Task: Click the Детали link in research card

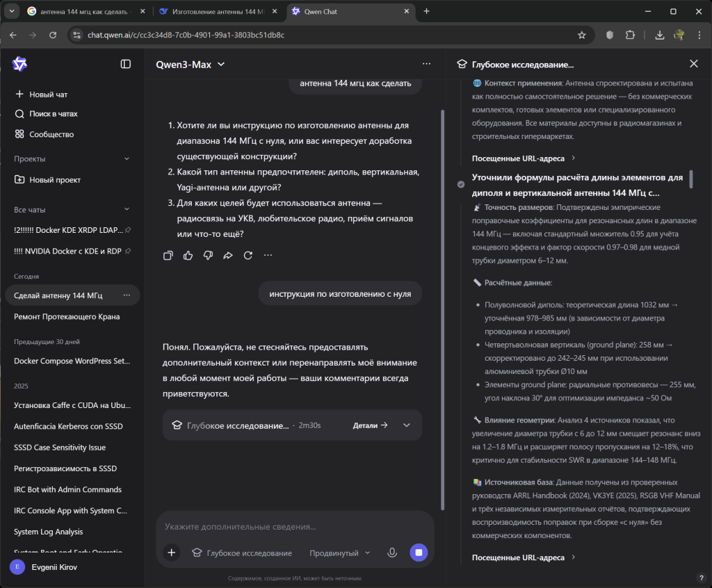Action: coord(370,425)
